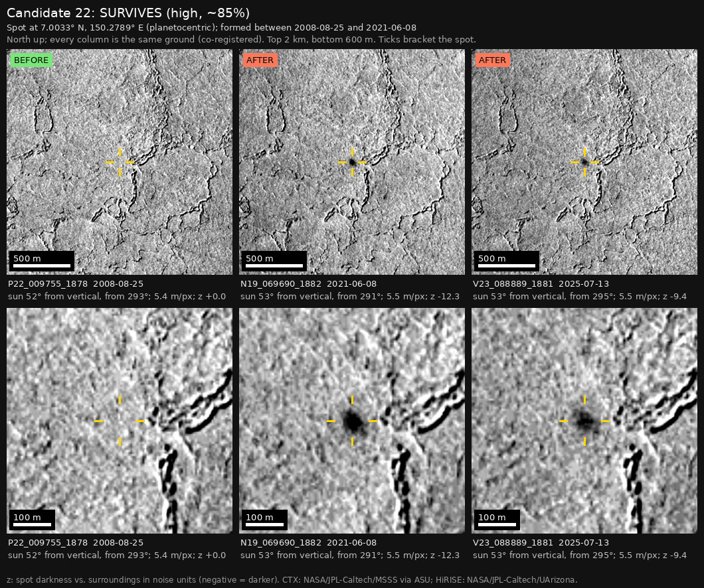The width and height of the screenshot is (704, 588).
Task: Click the top caption 'P22_009755_1878 2008-08-25'
Action: coord(76,284)
